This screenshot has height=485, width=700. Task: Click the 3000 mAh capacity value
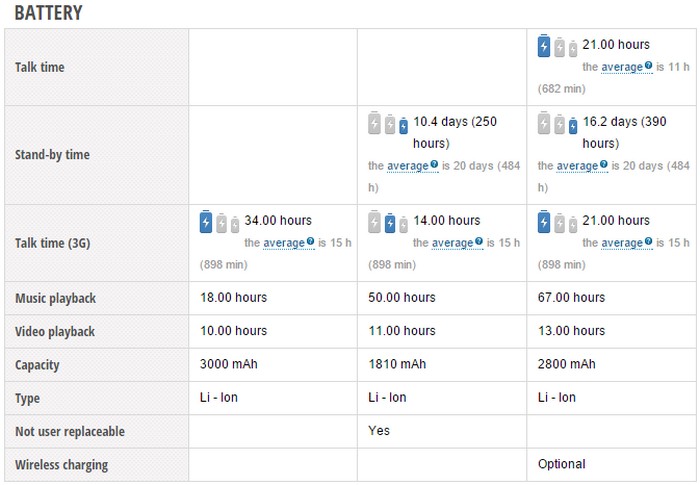pyautogui.click(x=229, y=364)
